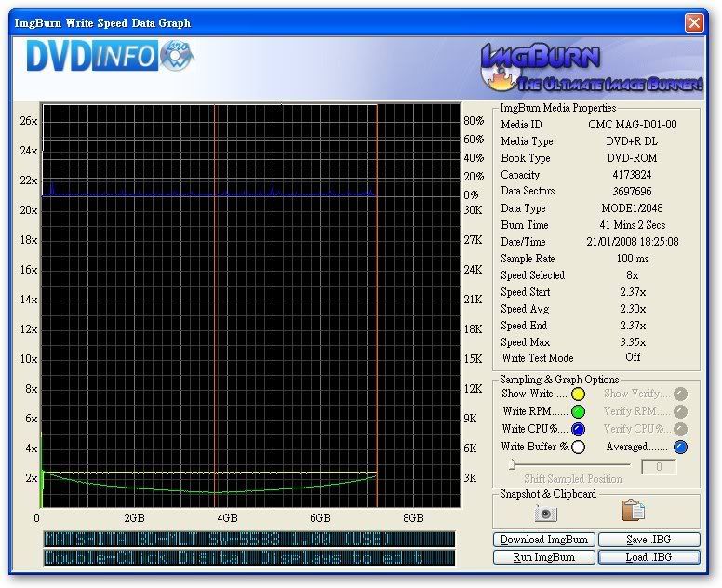
Task: Click the Run ImgBurn button
Action: tap(543, 557)
